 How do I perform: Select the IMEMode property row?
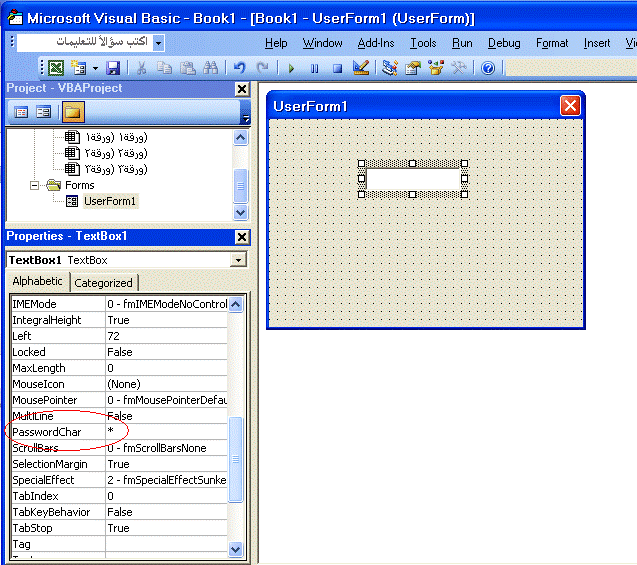click(119, 304)
